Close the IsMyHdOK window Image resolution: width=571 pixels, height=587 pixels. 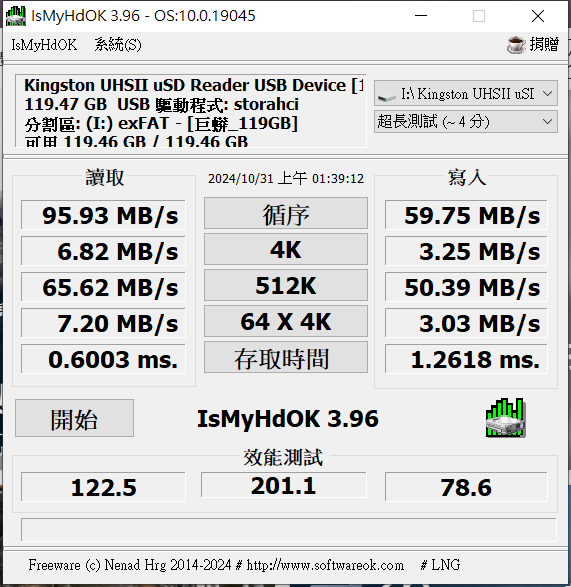point(538,16)
